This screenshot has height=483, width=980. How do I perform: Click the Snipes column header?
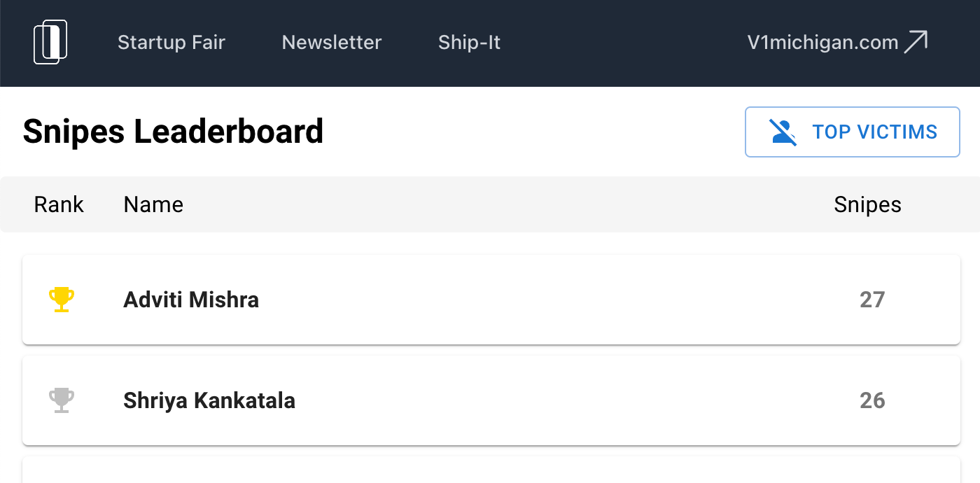(868, 204)
